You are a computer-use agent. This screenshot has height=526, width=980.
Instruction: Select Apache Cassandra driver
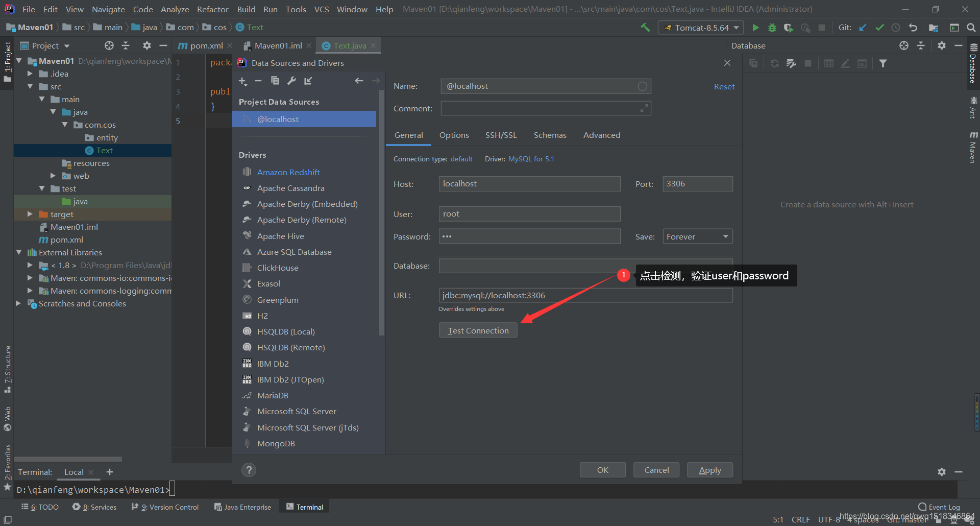click(290, 188)
